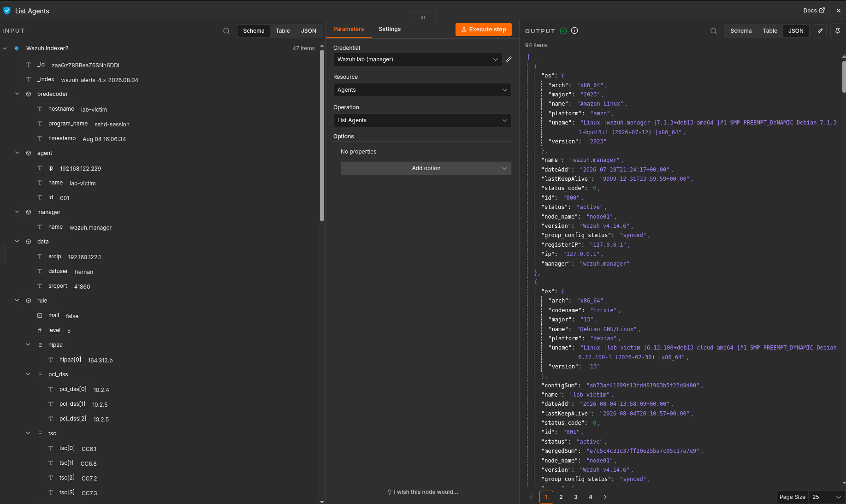Click the mail boolean type icon

tap(40, 315)
